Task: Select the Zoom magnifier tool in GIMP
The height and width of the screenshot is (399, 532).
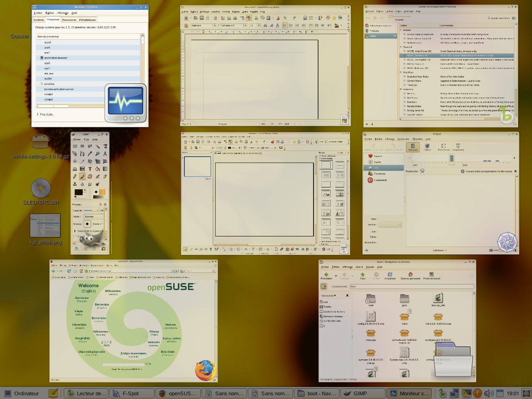Action: pos(98,154)
